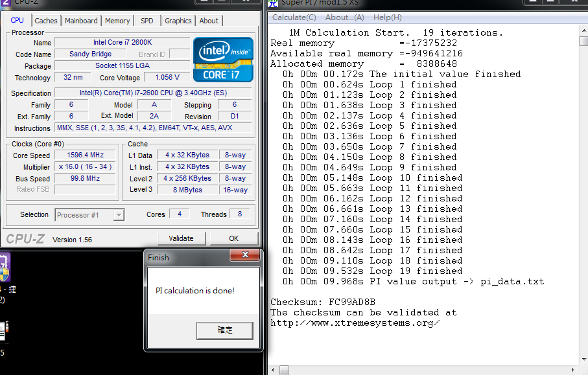Open the About...(A) menu in Super PI
Viewport: 588px width, 375px height.
pos(345,17)
